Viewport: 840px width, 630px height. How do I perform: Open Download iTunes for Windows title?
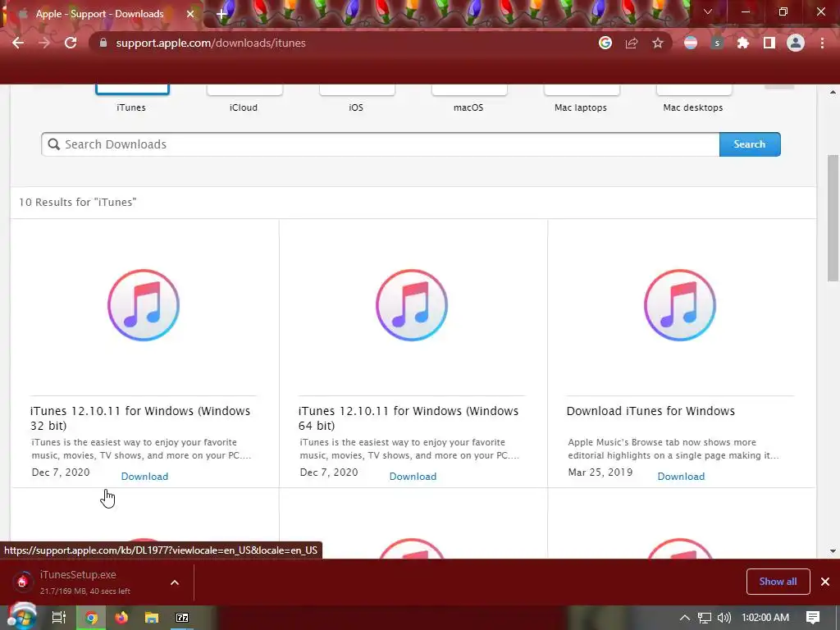tap(651, 411)
